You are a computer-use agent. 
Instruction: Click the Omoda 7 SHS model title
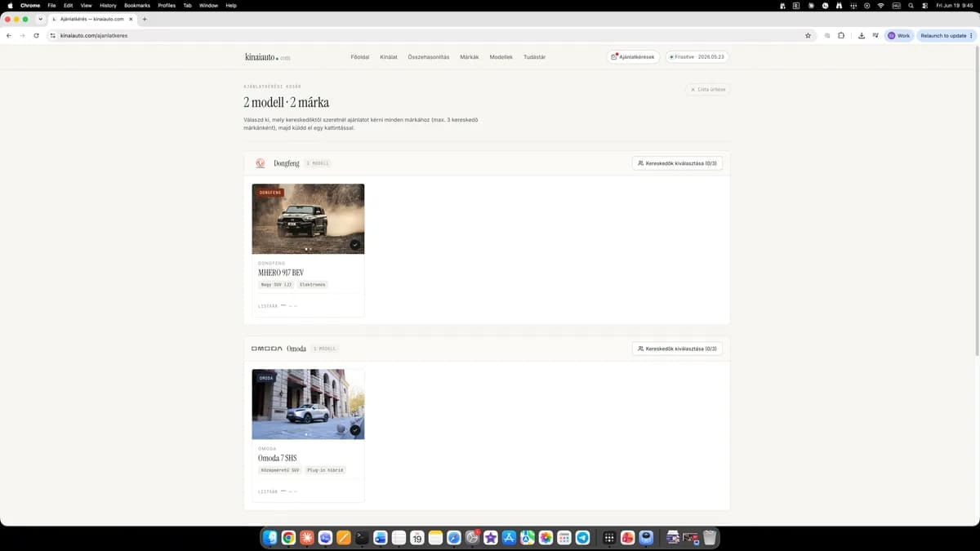click(x=278, y=458)
